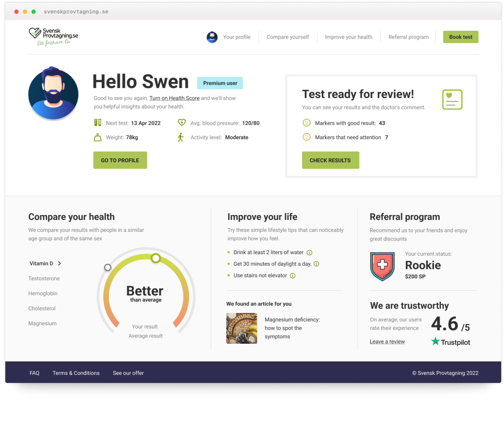The width and height of the screenshot is (504, 426).
Task: Click the Rookie shield badge icon
Action: [x=382, y=266]
